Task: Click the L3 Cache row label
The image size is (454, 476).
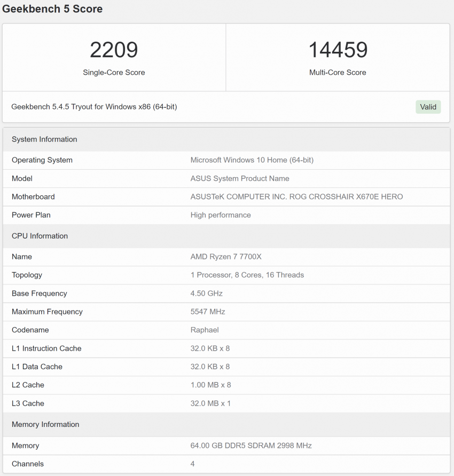Action: 28,403
